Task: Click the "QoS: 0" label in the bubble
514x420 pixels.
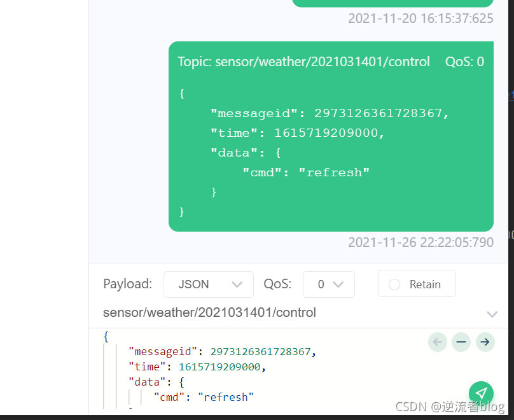Action: tap(464, 62)
